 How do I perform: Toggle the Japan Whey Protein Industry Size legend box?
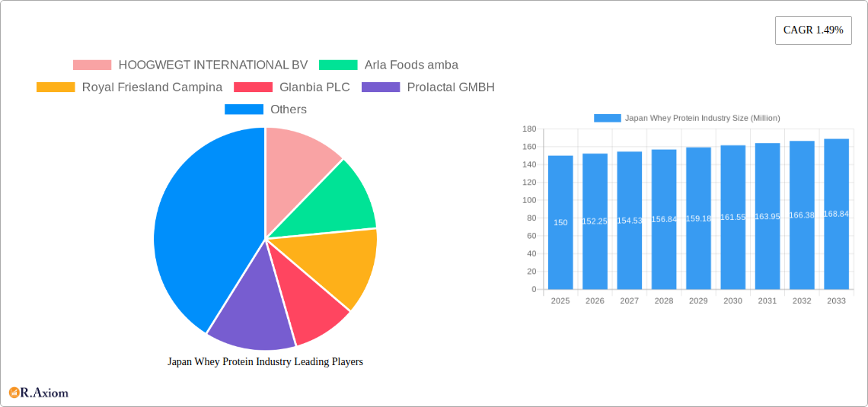click(x=608, y=118)
